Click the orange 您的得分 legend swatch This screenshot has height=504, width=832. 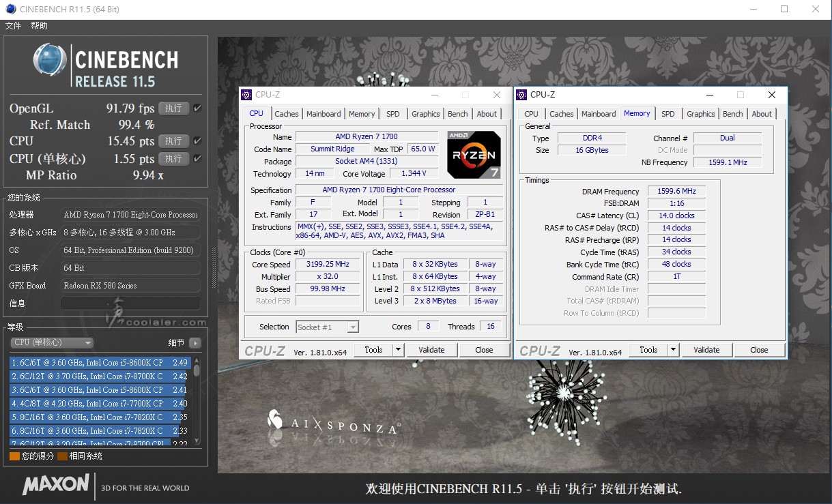14,456
